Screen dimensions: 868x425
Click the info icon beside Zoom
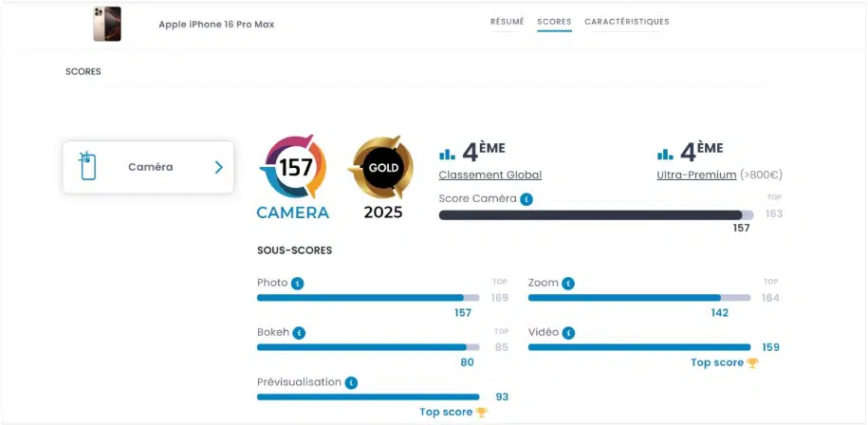[568, 284]
